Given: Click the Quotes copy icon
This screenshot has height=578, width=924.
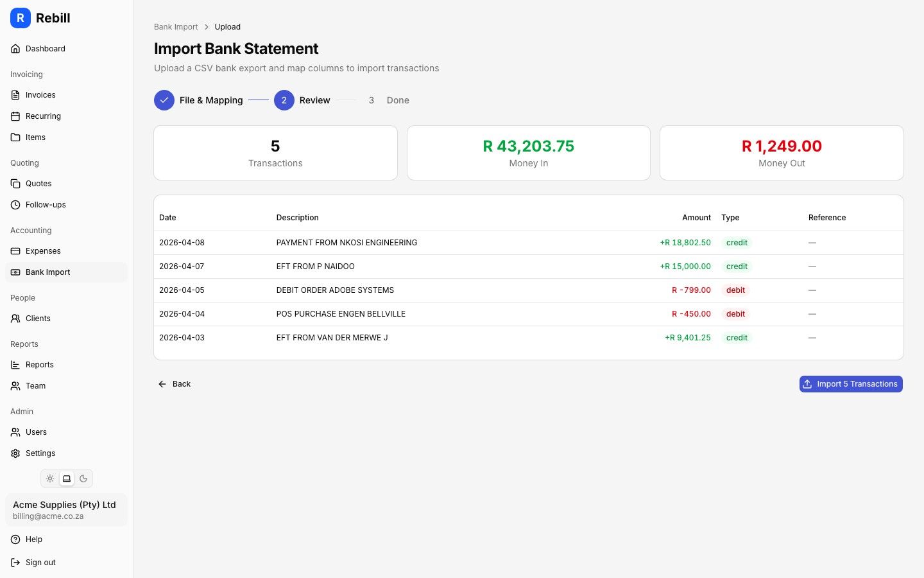Looking at the screenshot, I should (x=15, y=184).
